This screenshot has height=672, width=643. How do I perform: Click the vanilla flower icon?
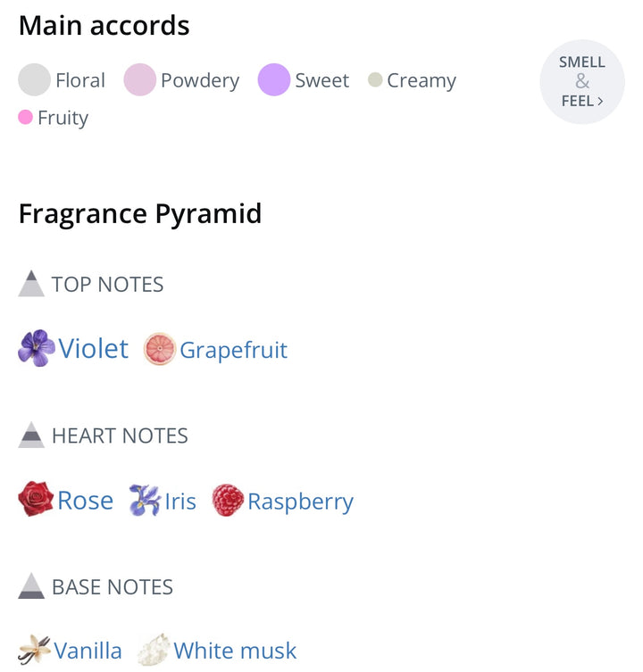coord(35,650)
